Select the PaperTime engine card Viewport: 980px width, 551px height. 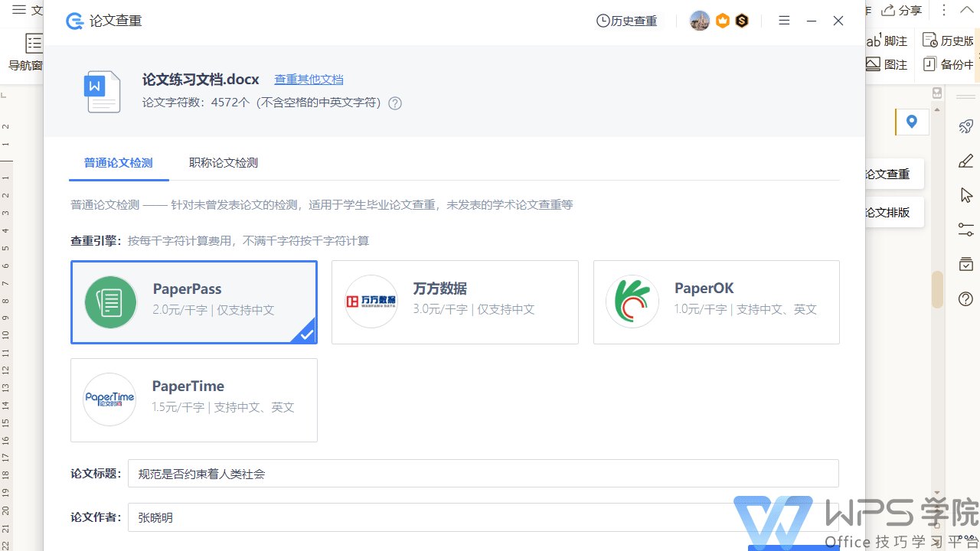point(194,400)
